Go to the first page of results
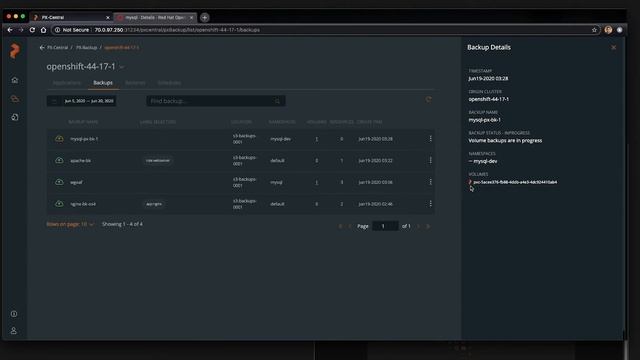 pos(340,226)
